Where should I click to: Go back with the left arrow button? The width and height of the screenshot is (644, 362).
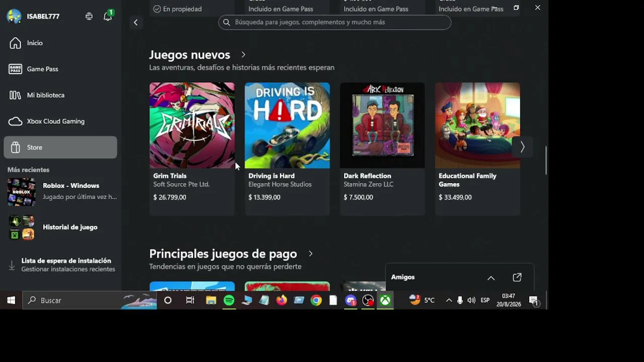pyautogui.click(x=135, y=22)
